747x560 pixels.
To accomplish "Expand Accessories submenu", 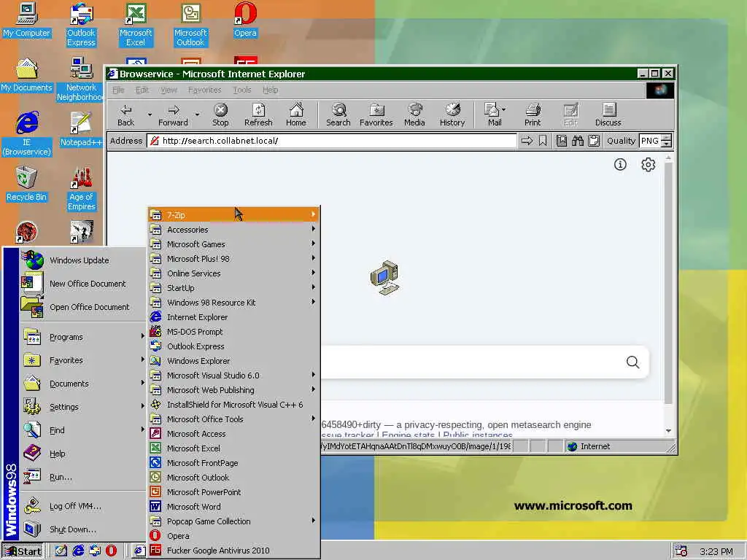I will tap(233, 230).
